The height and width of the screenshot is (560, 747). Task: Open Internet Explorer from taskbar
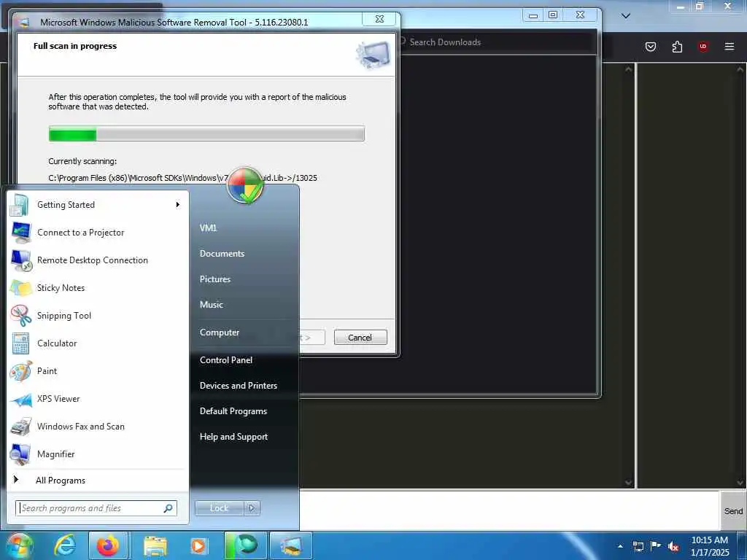pos(64,545)
